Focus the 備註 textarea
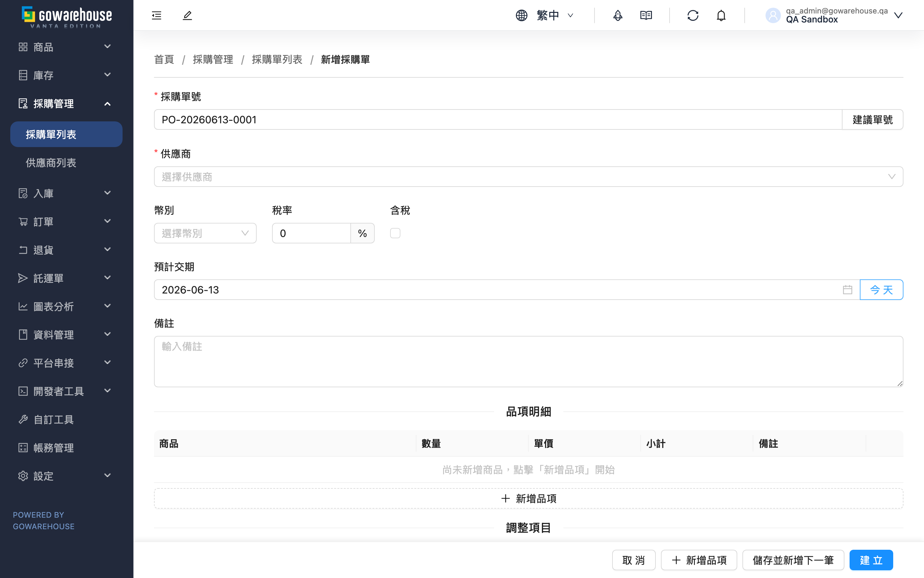Viewport: 924px width, 578px height. tap(528, 362)
